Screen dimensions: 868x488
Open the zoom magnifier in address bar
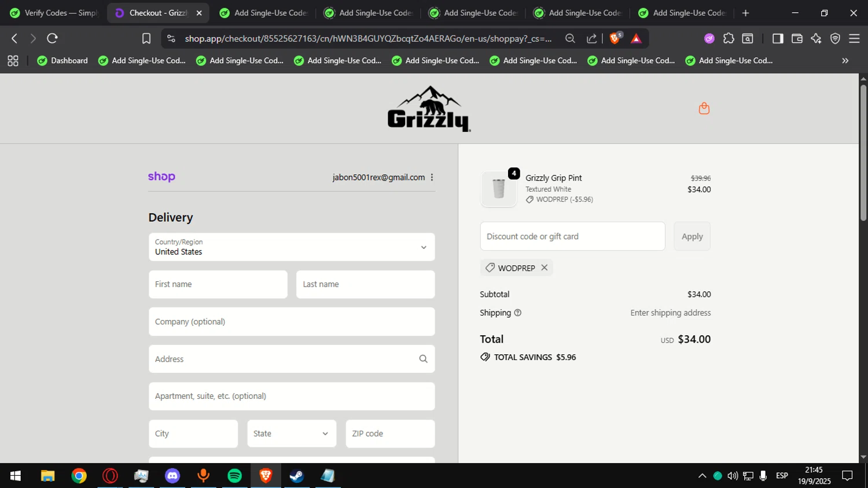coord(570,38)
